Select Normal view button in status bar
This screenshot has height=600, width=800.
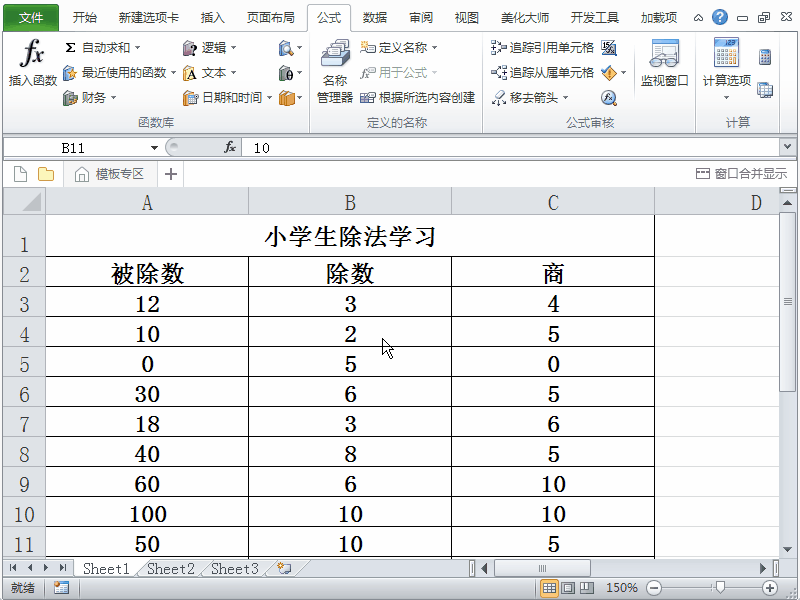548,588
